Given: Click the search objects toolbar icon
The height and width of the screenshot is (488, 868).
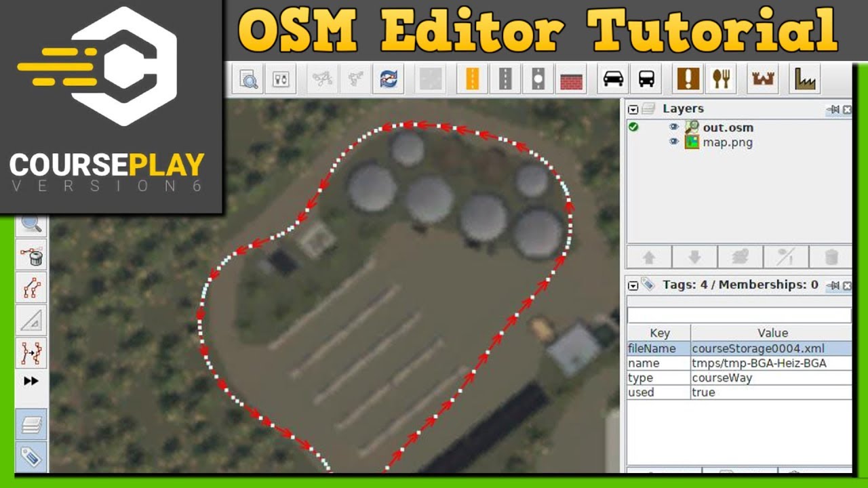Looking at the screenshot, I should pos(250,79).
